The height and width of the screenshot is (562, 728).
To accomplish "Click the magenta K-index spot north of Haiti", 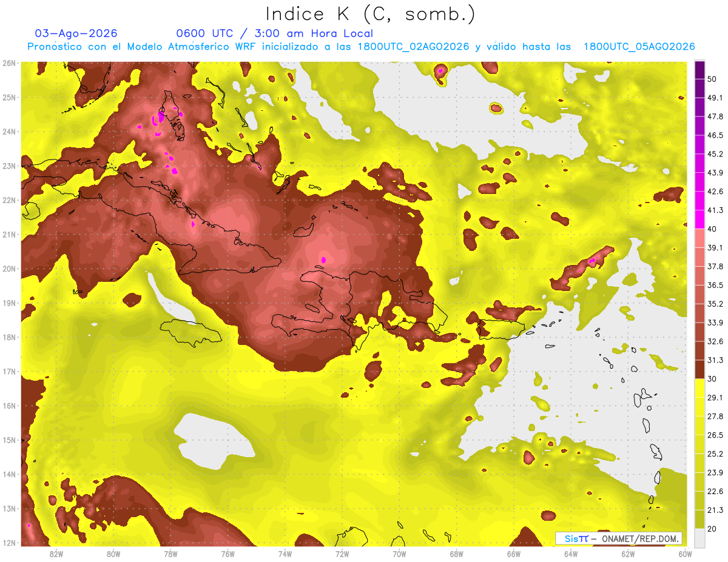I will [x=323, y=259].
